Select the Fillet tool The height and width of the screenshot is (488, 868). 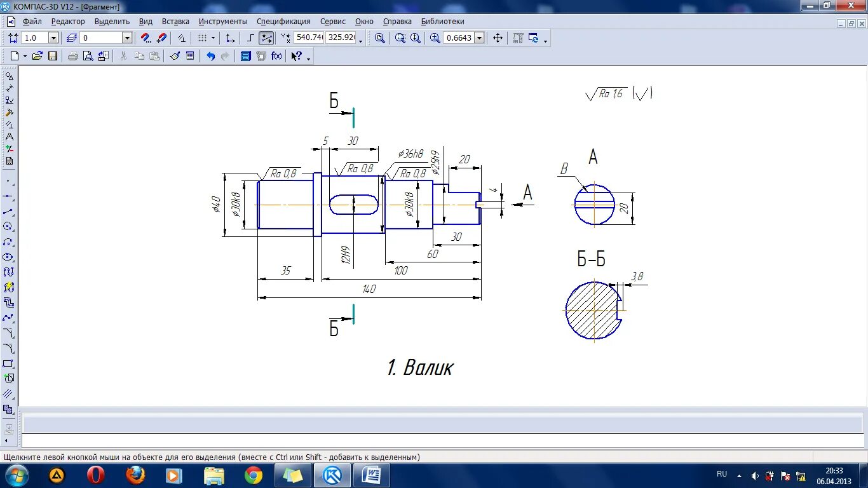pyautogui.click(x=8, y=348)
